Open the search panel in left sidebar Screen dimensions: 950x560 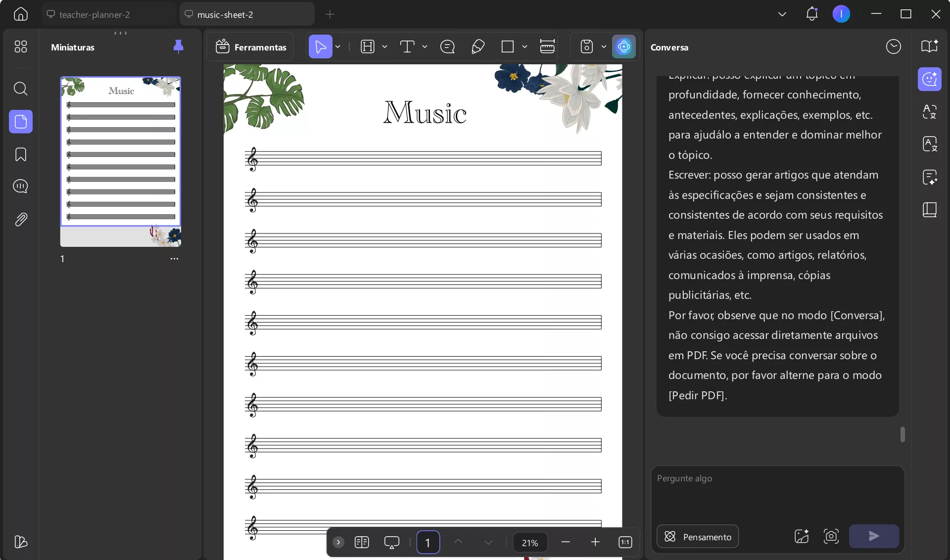point(20,89)
